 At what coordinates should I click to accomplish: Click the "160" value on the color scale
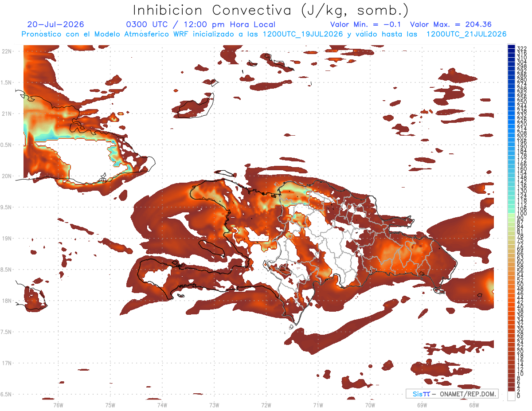coord(521,169)
